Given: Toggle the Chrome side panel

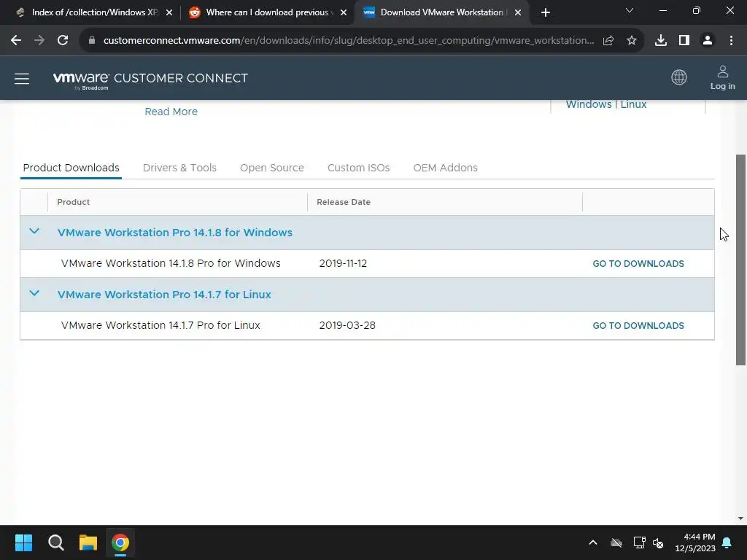Looking at the screenshot, I should tap(684, 41).
